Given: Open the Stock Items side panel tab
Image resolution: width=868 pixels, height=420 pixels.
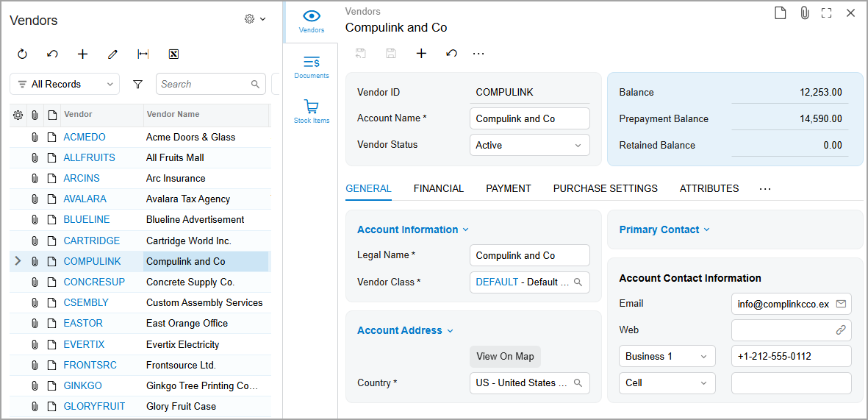Looking at the screenshot, I should [312, 111].
